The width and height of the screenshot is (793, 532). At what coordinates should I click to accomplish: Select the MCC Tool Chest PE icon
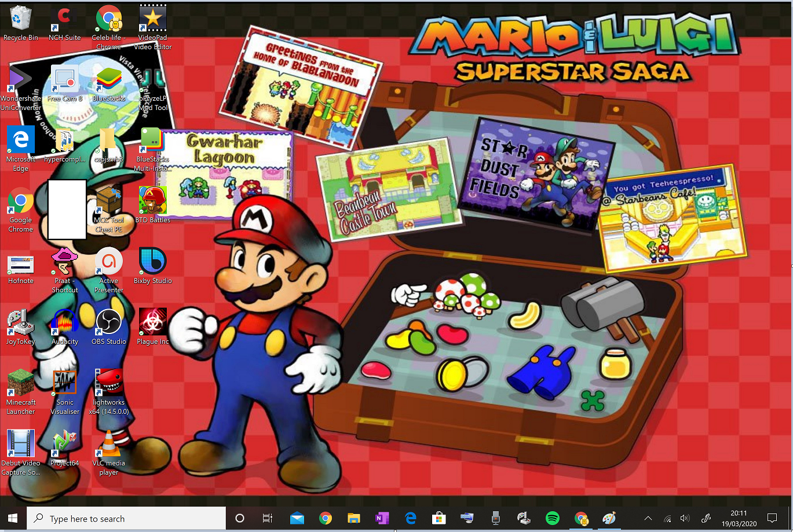(x=109, y=210)
